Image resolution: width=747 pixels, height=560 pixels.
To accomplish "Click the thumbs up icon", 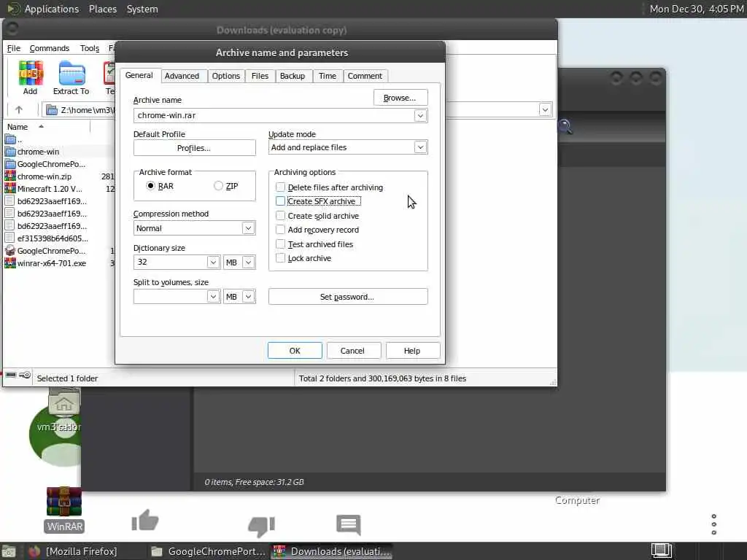I will coord(145,520).
